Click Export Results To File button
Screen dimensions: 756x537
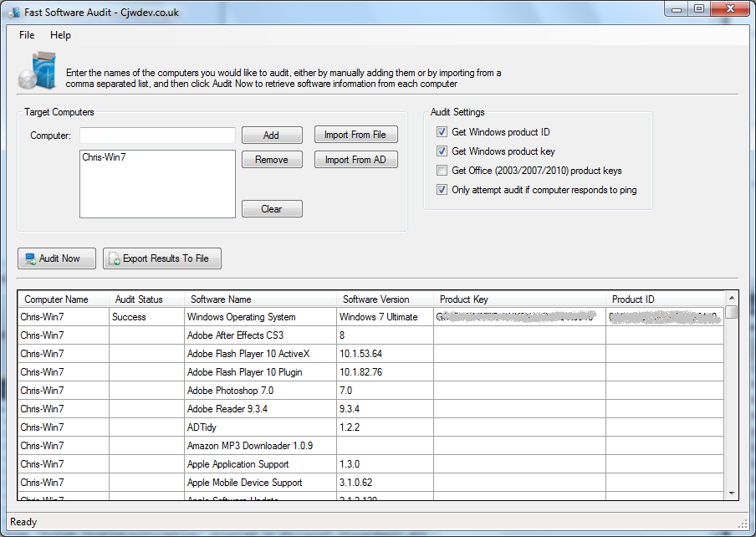162,258
